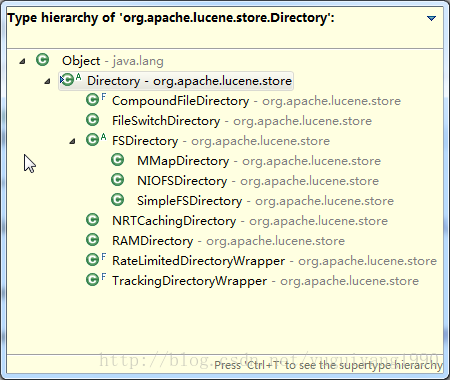Select the NRTCachingDirectory entry
Image resolution: width=450 pixels, height=380 pixels.
(x=250, y=221)
